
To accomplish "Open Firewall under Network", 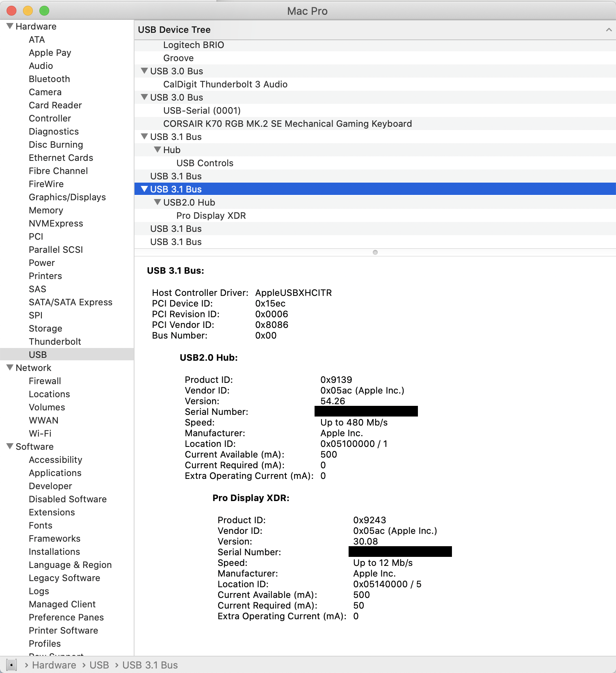I will coord(45,381).
